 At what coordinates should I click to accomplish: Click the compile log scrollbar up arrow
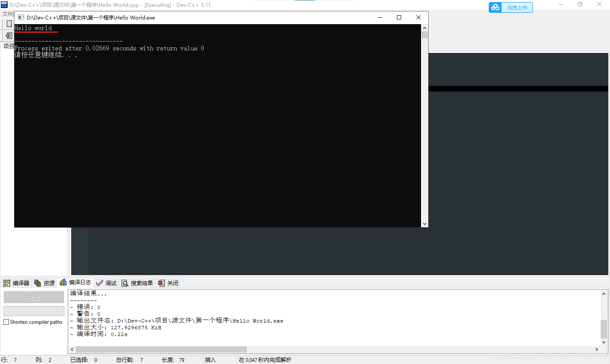[604, 293]
